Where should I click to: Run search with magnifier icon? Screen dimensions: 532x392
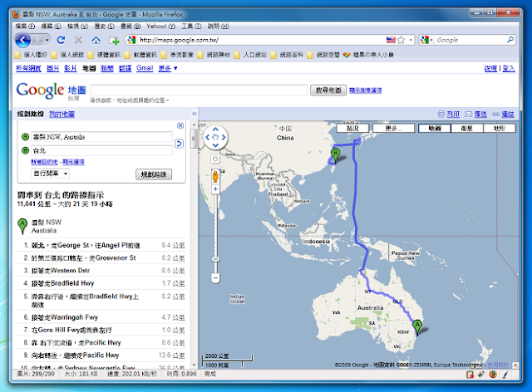[510, 40]
